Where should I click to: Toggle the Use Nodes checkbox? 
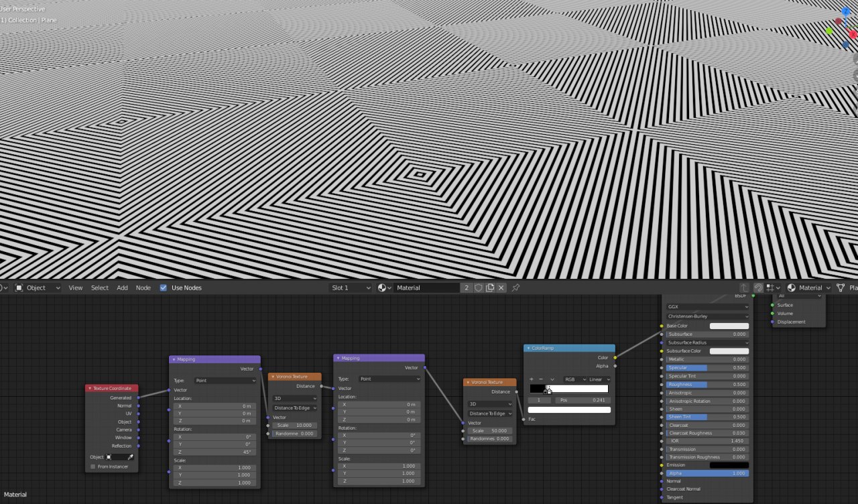point(164,288)
